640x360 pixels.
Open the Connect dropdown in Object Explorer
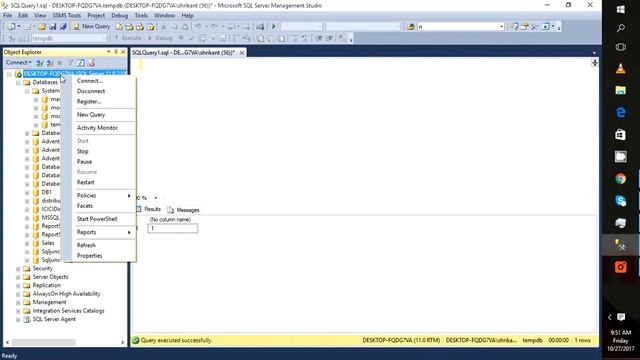pos(18,63)
